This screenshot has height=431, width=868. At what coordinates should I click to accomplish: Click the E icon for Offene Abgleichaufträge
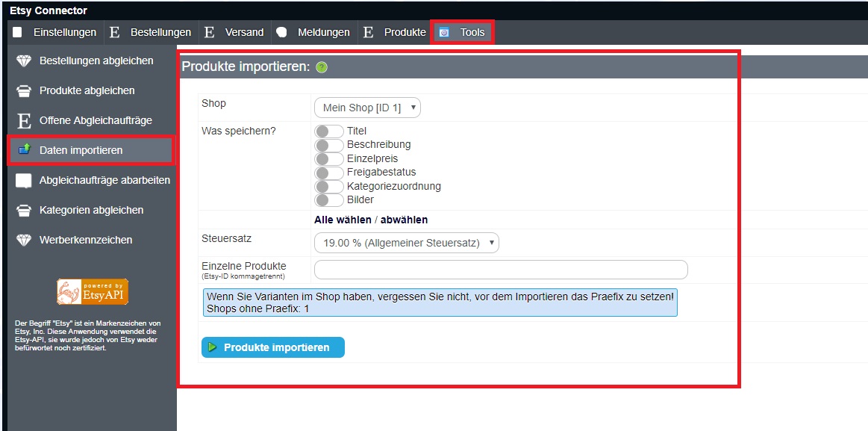pos(24,120)
